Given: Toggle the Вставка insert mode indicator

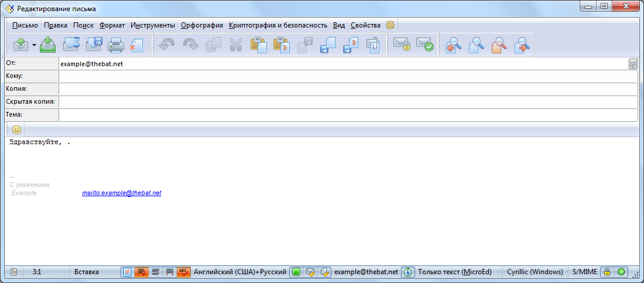Looking at the screenshot, I should point(86,272).
